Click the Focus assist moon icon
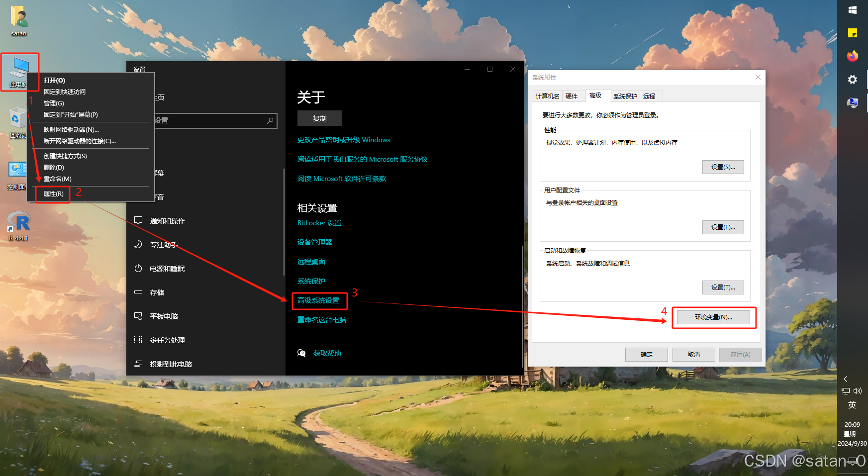Image resolution: width=868 pixels, height=476 pixels. click(138, 244)
